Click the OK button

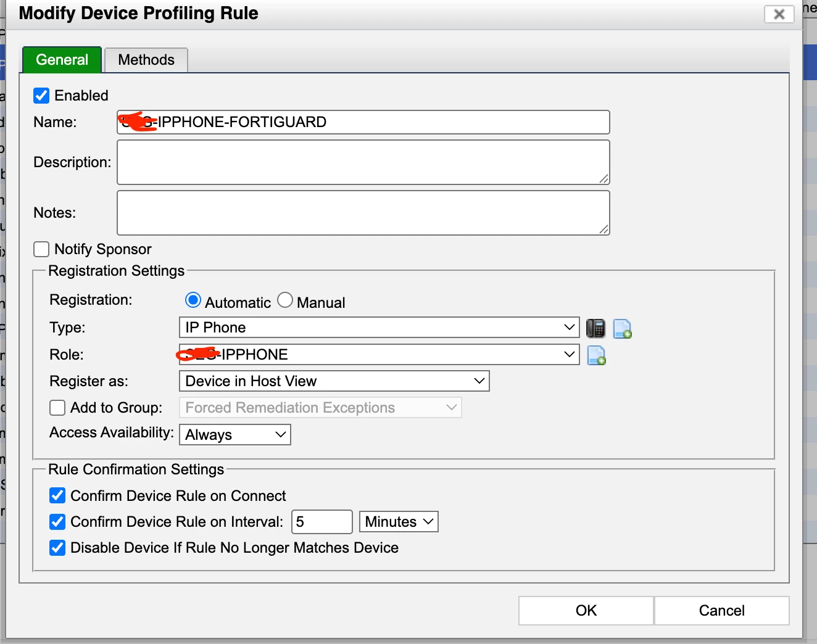coord(586,611)
